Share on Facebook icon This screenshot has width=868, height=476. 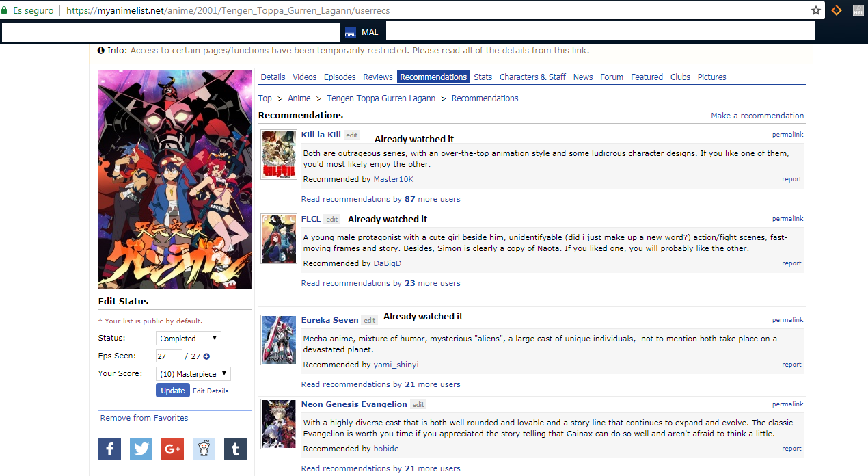click(109, 449)
